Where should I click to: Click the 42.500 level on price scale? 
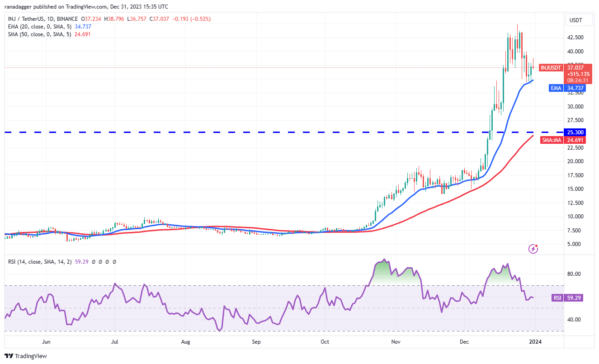tap(575, 38)
